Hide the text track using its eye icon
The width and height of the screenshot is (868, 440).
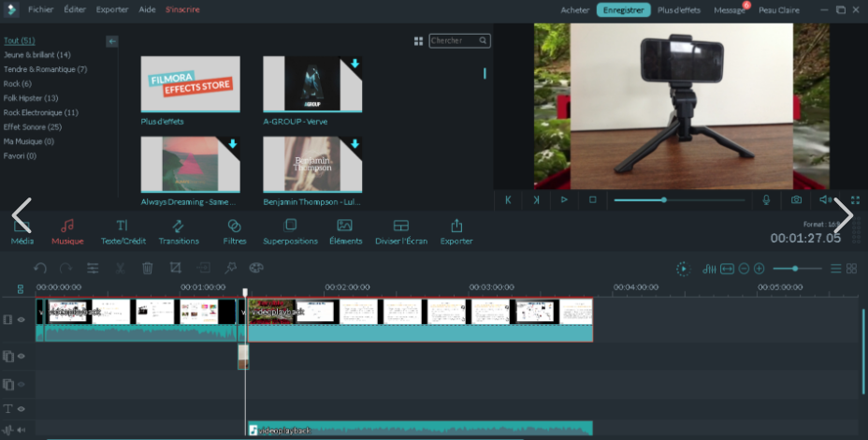coord(21,409)
